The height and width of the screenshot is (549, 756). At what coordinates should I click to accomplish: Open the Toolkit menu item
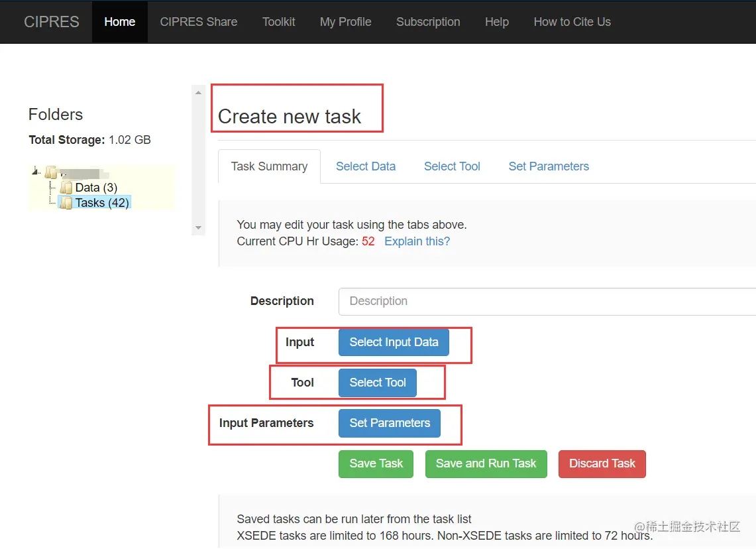click(279, 22)
